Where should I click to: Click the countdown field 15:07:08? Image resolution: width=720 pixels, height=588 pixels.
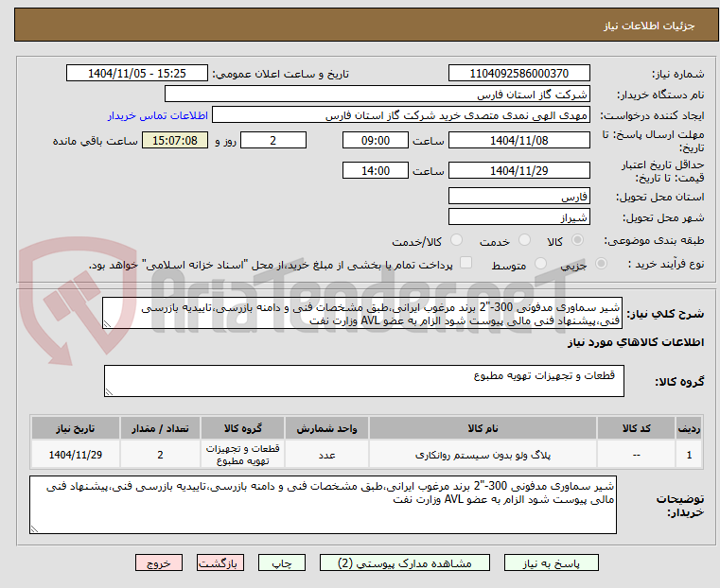pos(175,140)
